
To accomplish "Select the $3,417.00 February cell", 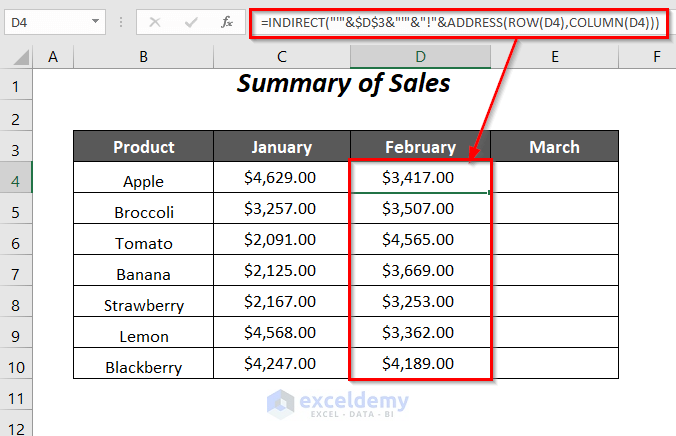I will [420, 178].
